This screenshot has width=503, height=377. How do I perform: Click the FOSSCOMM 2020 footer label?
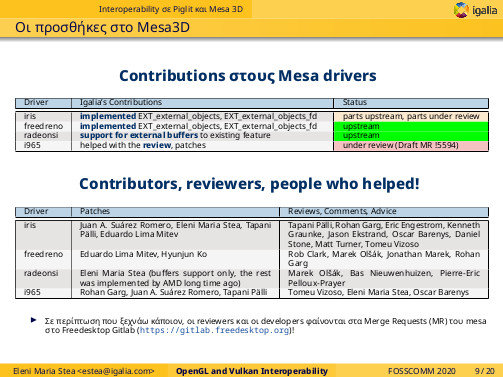pos(422,371)
